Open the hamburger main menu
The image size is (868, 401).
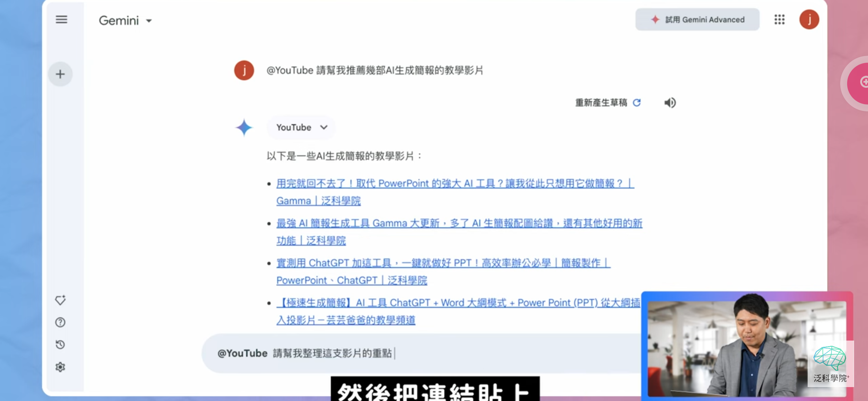pyautogui.click(x=61, y=19)
